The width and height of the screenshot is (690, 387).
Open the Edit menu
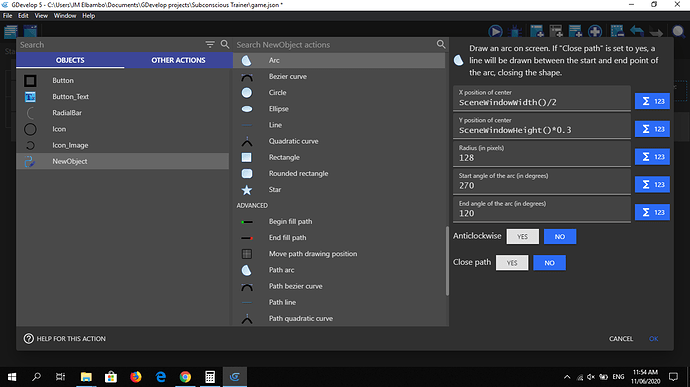tap(23, 16)
